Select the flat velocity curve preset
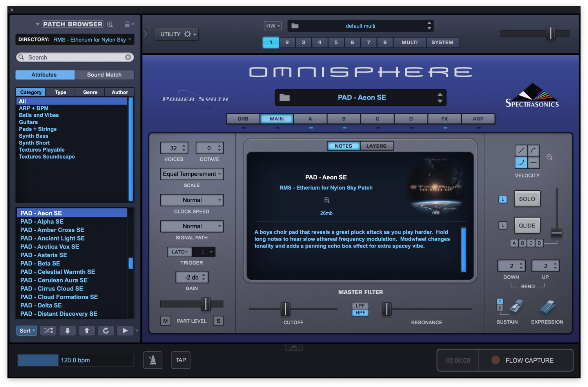 [534, 163]
